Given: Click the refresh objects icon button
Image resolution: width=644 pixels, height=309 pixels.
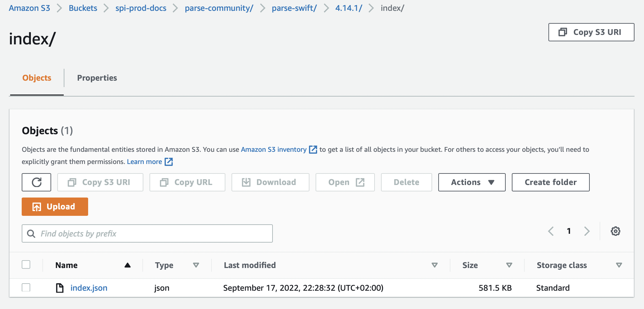Looking at the screenshot, I should click(x=37, y=182).
